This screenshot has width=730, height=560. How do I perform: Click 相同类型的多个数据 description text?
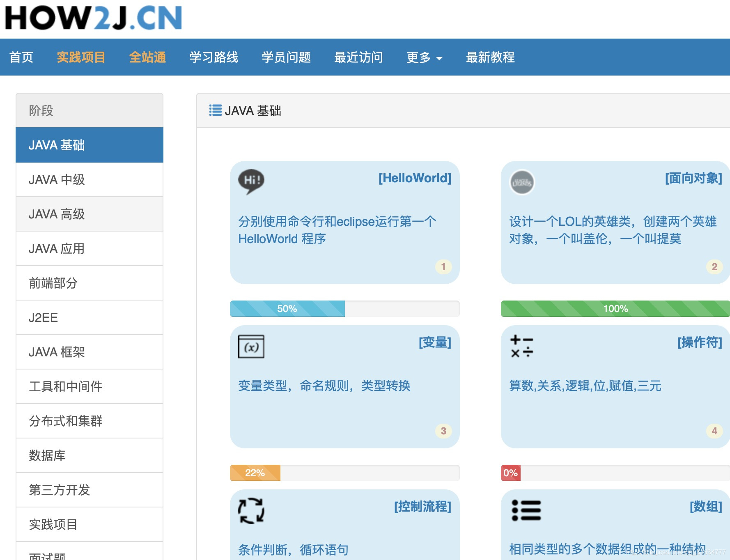[x=607, y=549]
